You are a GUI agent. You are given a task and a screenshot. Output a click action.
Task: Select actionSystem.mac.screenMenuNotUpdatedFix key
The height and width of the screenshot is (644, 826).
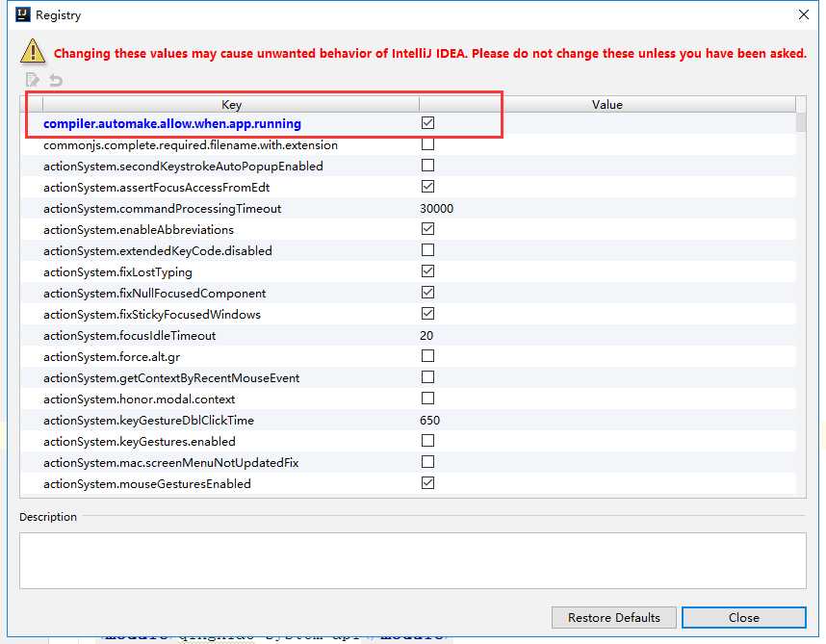point(170,462)
